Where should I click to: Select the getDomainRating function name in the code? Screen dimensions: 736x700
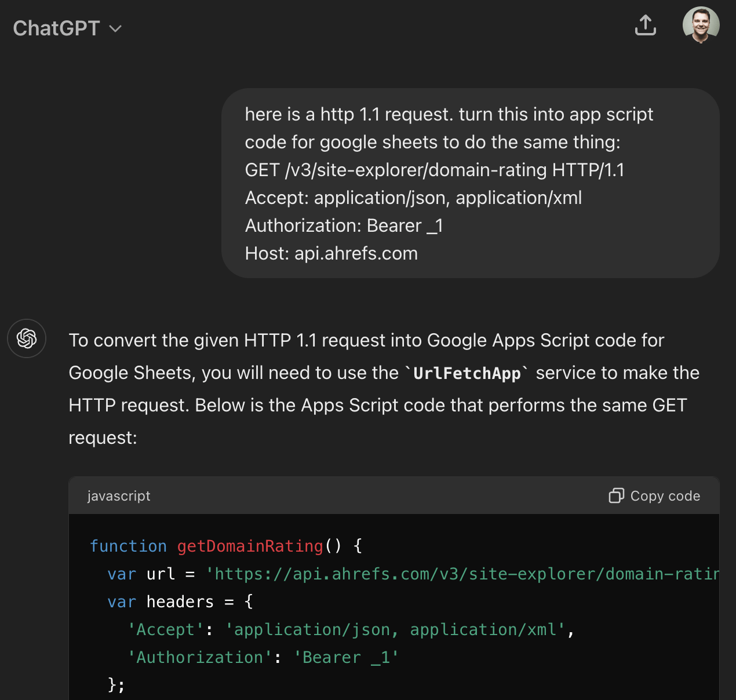coord(250,545)
